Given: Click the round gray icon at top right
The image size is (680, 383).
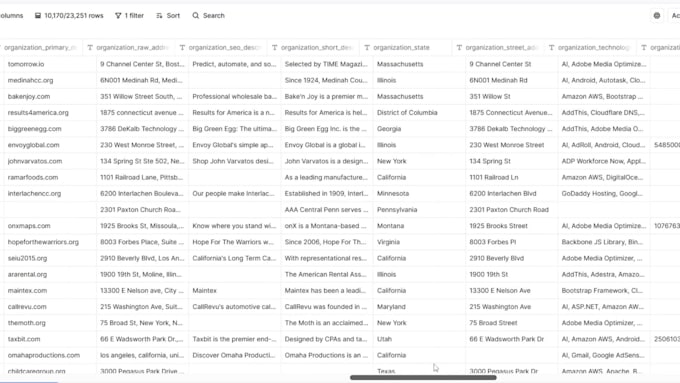Looking at the screenshot, I should coord(657,16).
